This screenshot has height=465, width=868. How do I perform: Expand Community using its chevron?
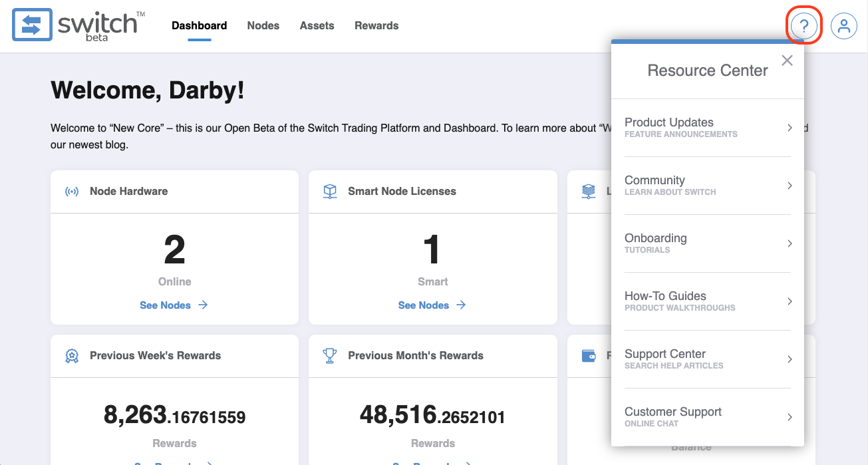tap(790, 186)
